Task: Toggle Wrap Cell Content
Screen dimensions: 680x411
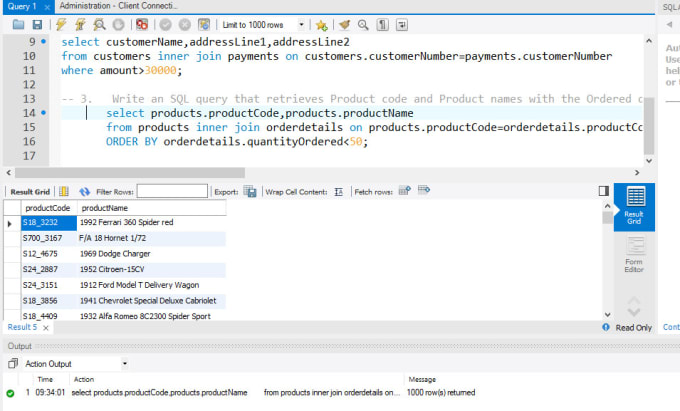Action: (339, 192)
